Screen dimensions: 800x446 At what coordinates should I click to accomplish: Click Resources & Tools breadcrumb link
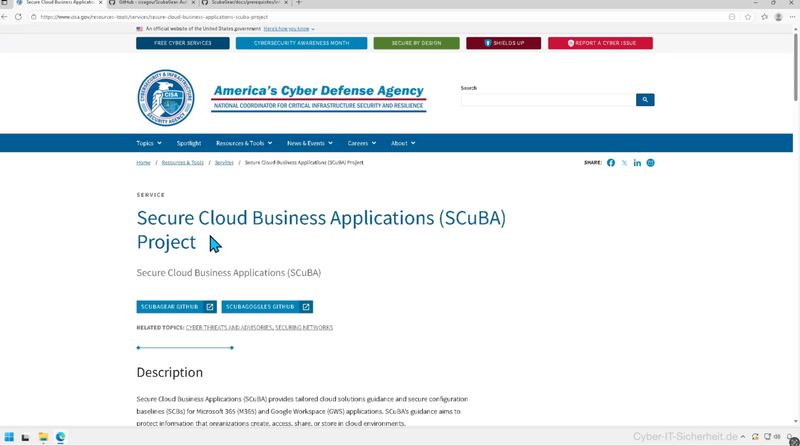pyautogui.click(x=183, y=163)
